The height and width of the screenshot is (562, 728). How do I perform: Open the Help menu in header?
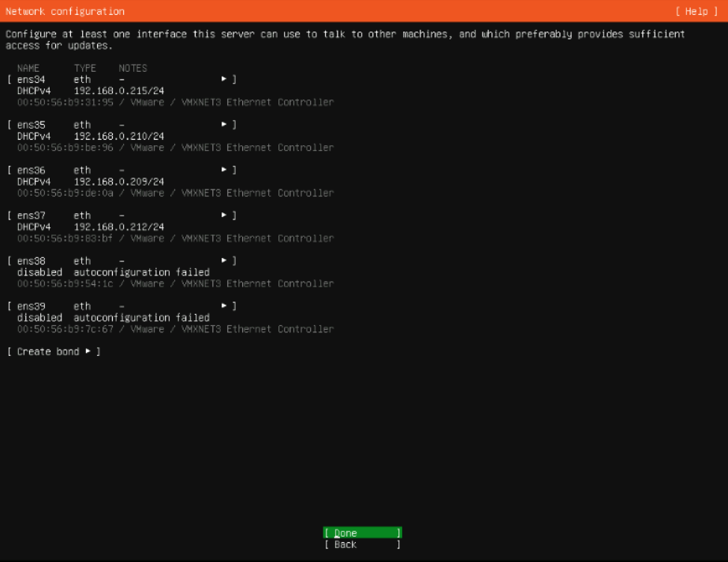point(696,12)
